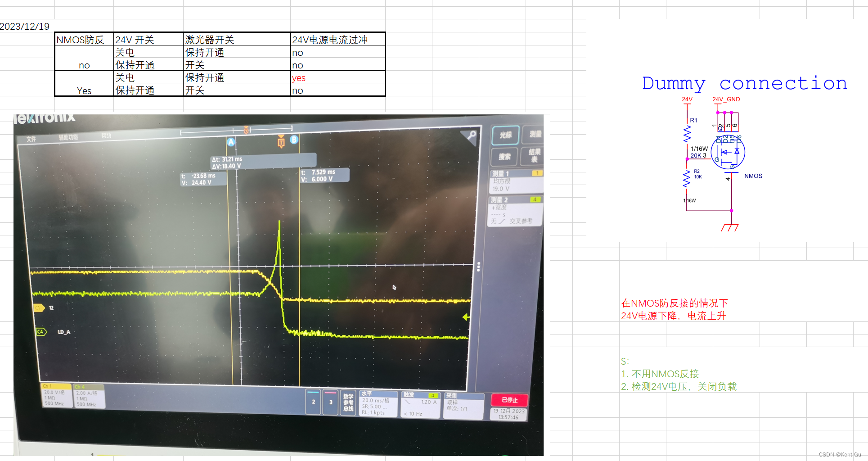Image resolution: width=868 pixels, height=461 pixels.
Task: Click the NMOS transistor symbol in schematic
Action: [x=728, y=152]
